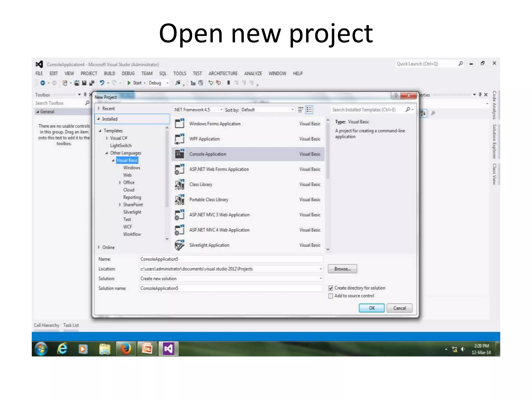The width and height of the screenshot is (532, 399).
Task: Open the FILE menu
Action: (39, 73)
